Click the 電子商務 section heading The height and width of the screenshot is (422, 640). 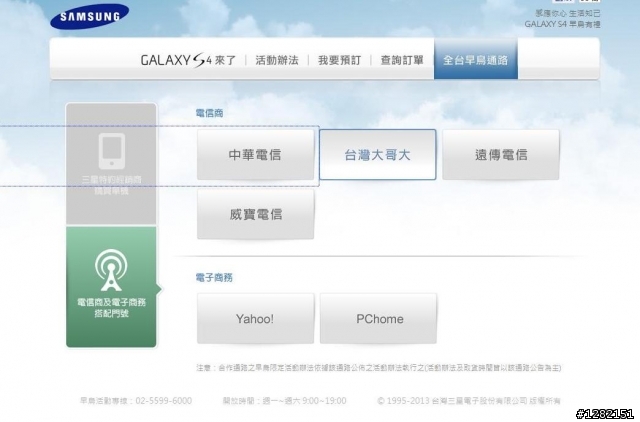pyautogui.click(x=214, y=278)
